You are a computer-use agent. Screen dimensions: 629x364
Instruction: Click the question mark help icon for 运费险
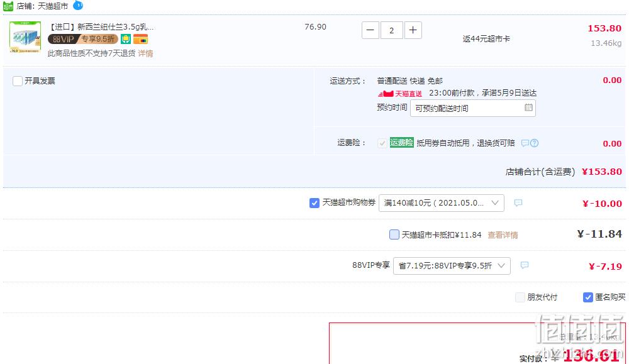pyautogui.click(x=534, y=143)
